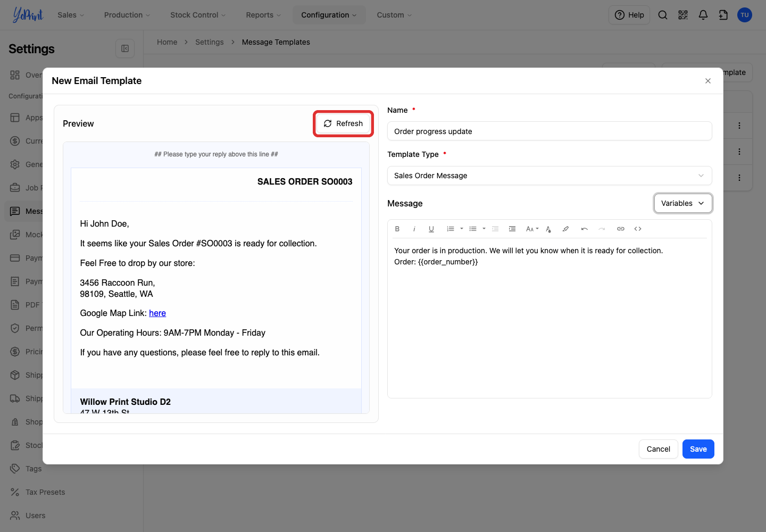Viewport: 766px width, 532px height.
Task: Undo last edit in message editor
Action: (x=585, y=229)
